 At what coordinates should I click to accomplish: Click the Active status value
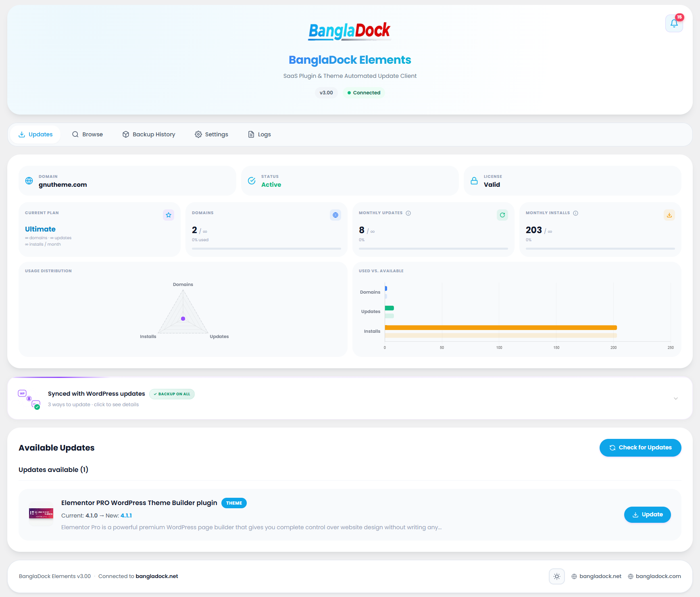pos(271,185)
